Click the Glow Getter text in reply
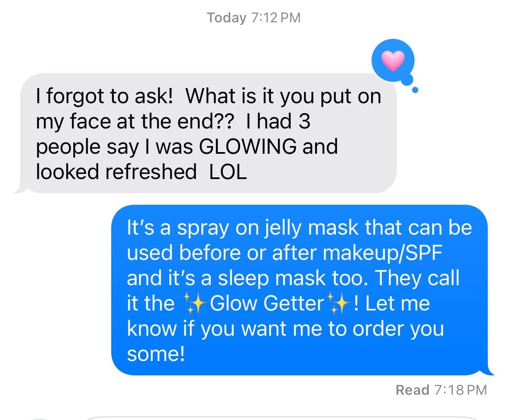 click(267, 303)
